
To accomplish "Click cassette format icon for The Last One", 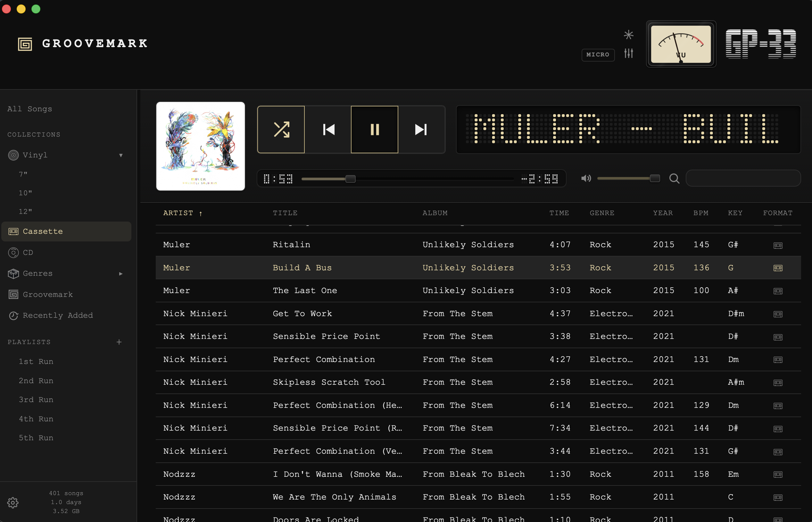I will tap(778, 291).
